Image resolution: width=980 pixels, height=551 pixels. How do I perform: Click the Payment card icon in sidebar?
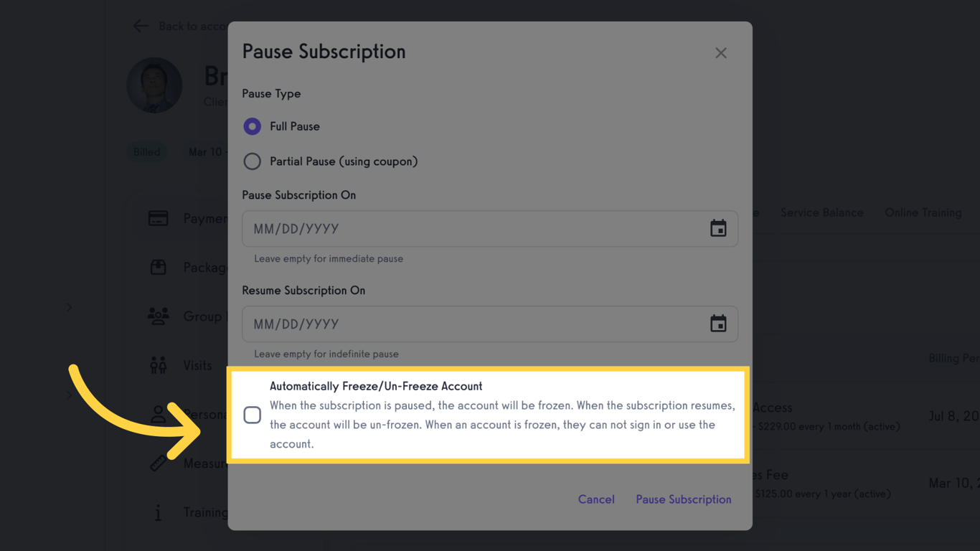coord(158,218)
